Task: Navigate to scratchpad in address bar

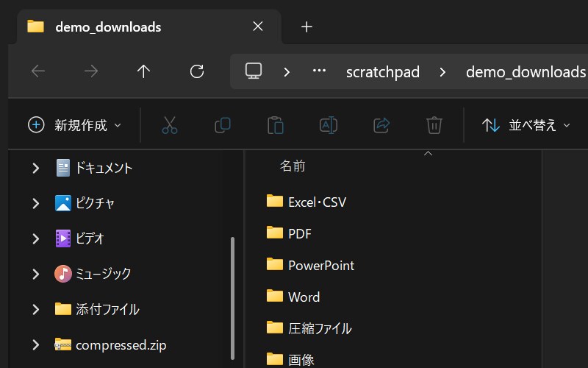Action: [382, 72]
